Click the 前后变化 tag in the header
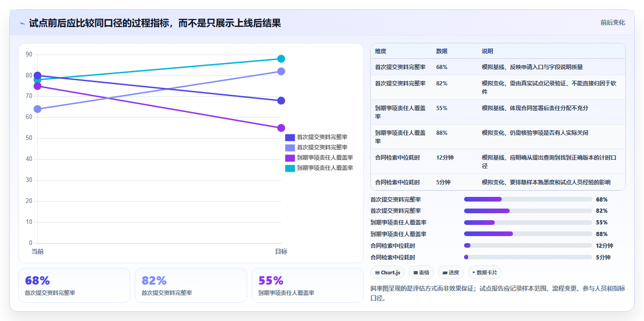 pos(612,22)
